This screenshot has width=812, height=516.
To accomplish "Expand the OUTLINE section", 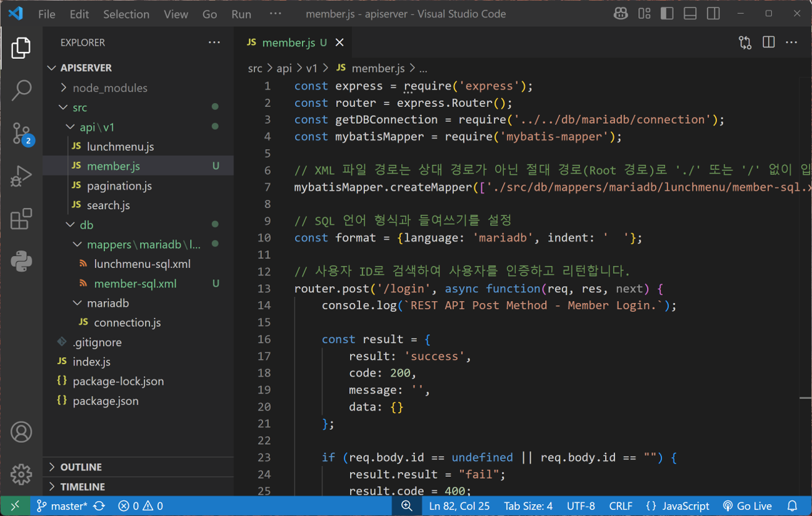I will 138,467.
